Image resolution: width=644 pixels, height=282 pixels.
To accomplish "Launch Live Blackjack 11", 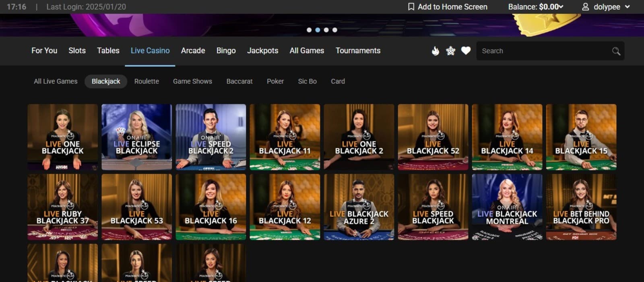I will (x=285, y=137).
